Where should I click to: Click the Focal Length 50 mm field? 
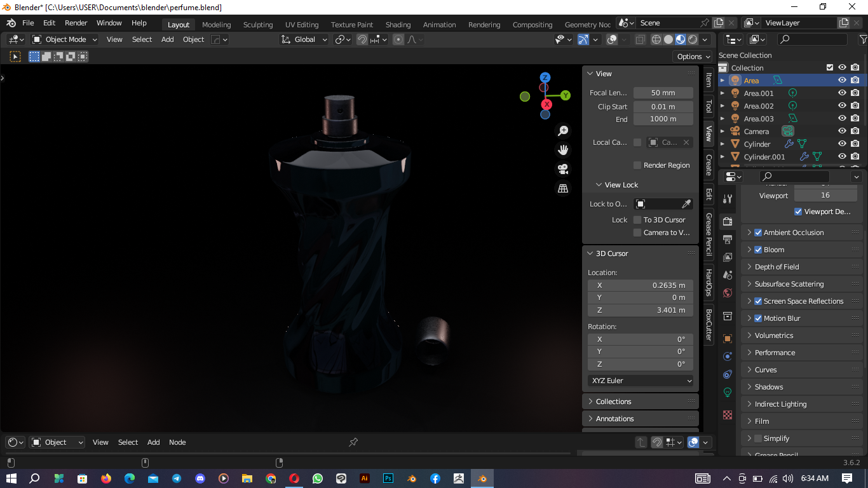(663, 93)
